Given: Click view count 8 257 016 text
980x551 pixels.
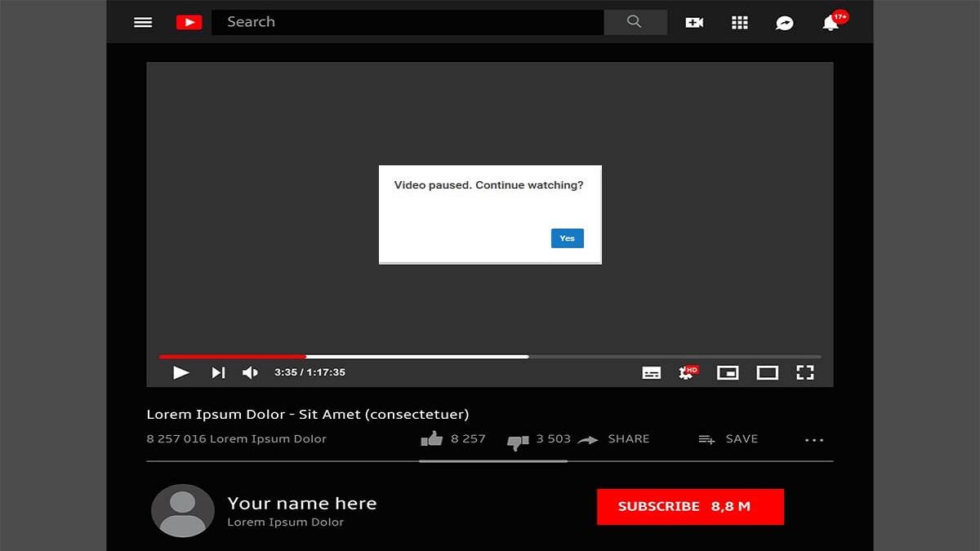Looking at the screenshot, I should point(236,439).
